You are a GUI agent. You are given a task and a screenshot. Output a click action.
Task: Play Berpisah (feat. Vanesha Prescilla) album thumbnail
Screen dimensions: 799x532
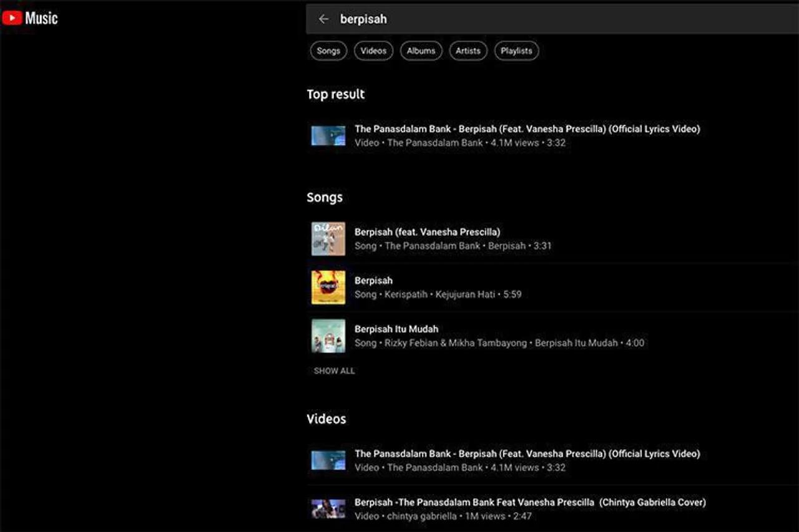coord(328,239)
